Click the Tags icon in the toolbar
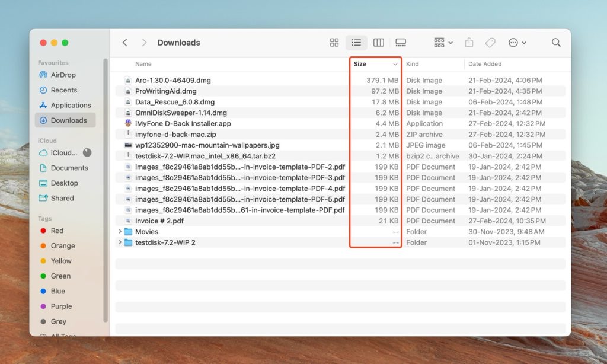Image resolution: width=607 pixels, height=364 pixels. [490, 42]
